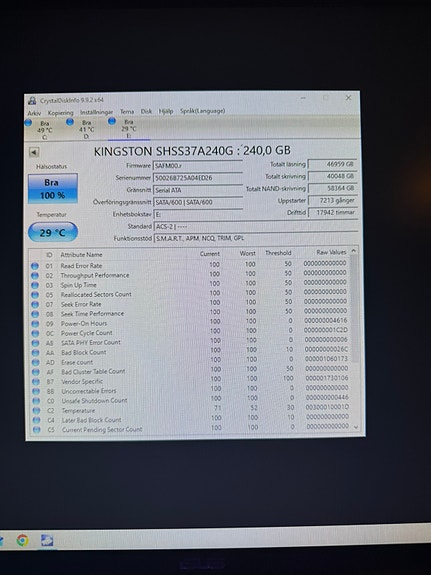
Task: Click the CrystalDiskInfo taskbar icon
Action: click(47, 540)
